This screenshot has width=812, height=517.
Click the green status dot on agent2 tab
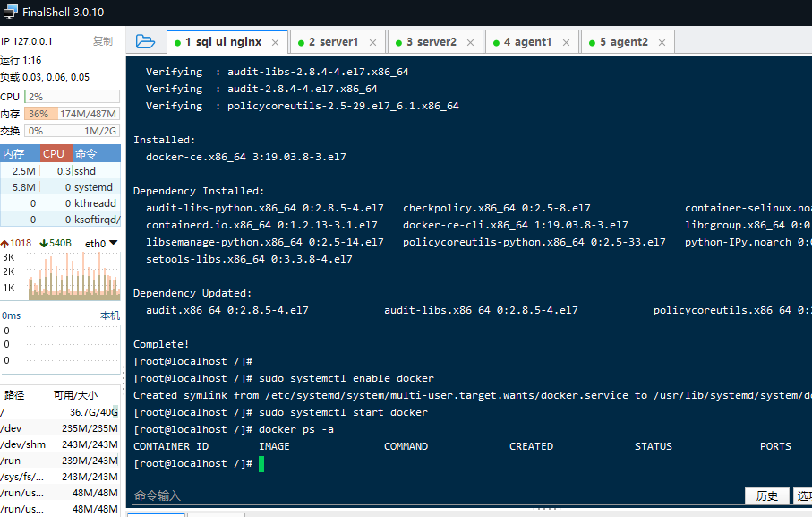tap(591, 40)
